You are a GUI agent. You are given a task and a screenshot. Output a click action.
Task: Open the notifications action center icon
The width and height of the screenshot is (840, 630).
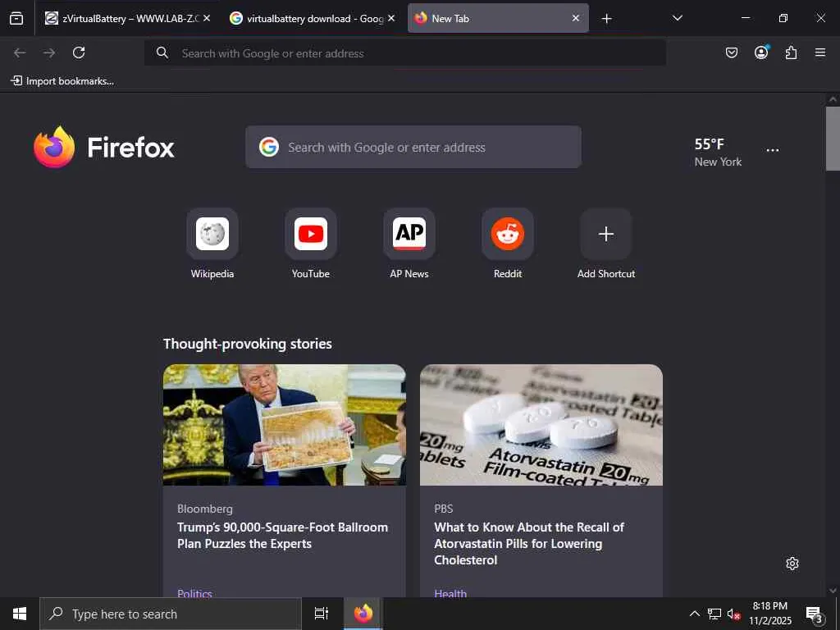814,614
